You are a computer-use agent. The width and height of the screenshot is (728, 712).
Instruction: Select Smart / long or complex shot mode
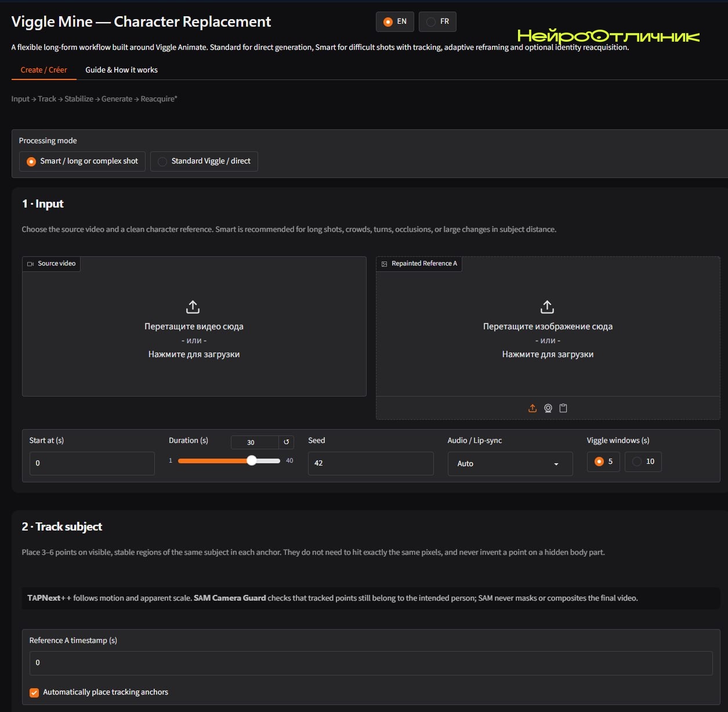point(82,161)
